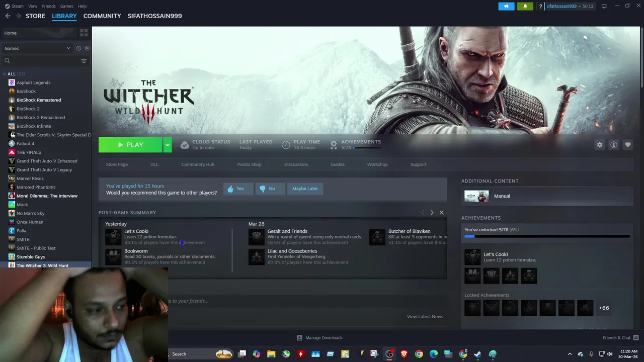
Task: Click Lilac and Gooseberries achievement icon
Action: (256, 256)
